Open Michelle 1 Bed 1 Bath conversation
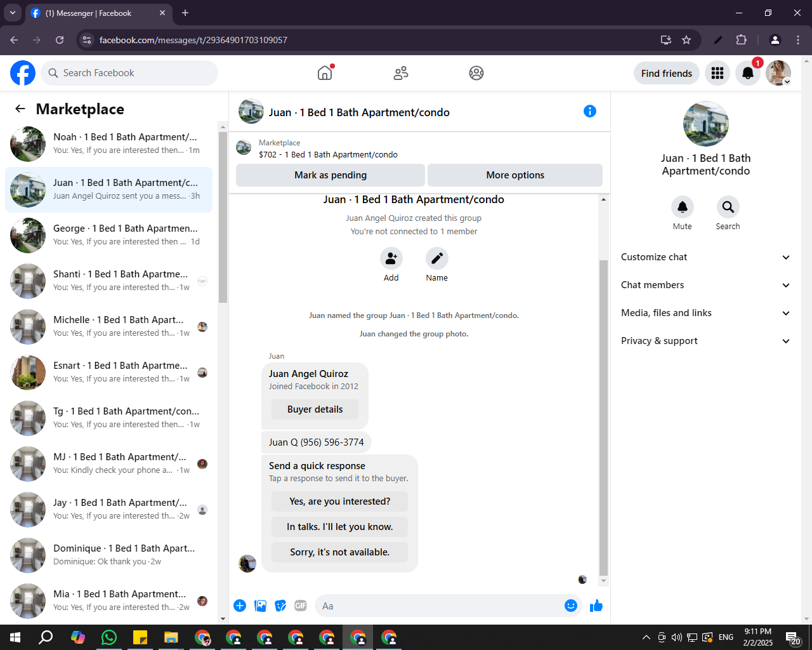The width and height of the screenshot is (812, 650). click(109, 327)
